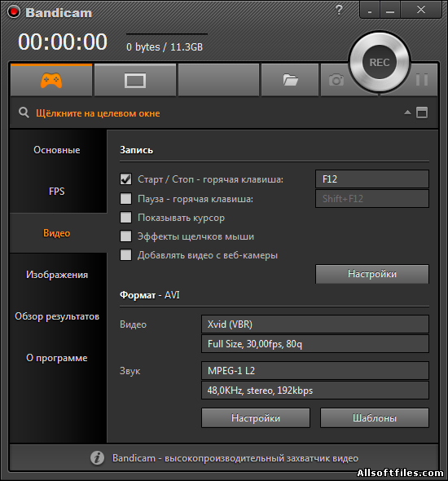Open the Основные settings tab

[57, 150]
